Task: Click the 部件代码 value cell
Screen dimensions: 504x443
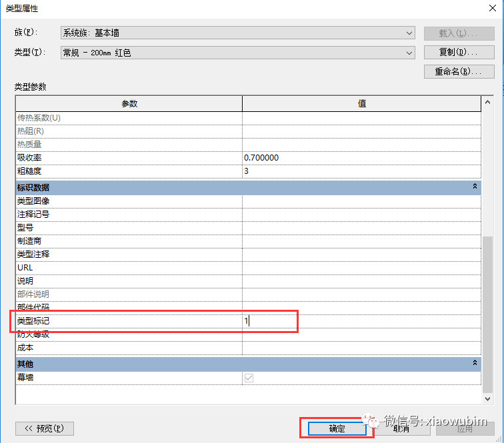Action: 361,308
